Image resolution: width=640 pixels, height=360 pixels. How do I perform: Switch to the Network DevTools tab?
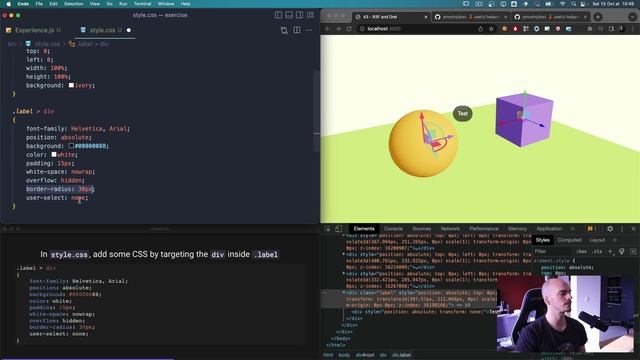pos(450,229)
